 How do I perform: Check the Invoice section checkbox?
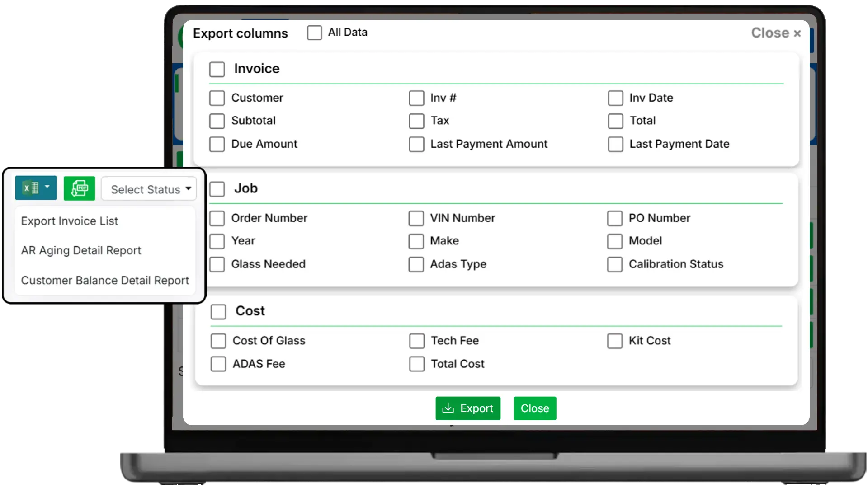click(x=217, y=69)
